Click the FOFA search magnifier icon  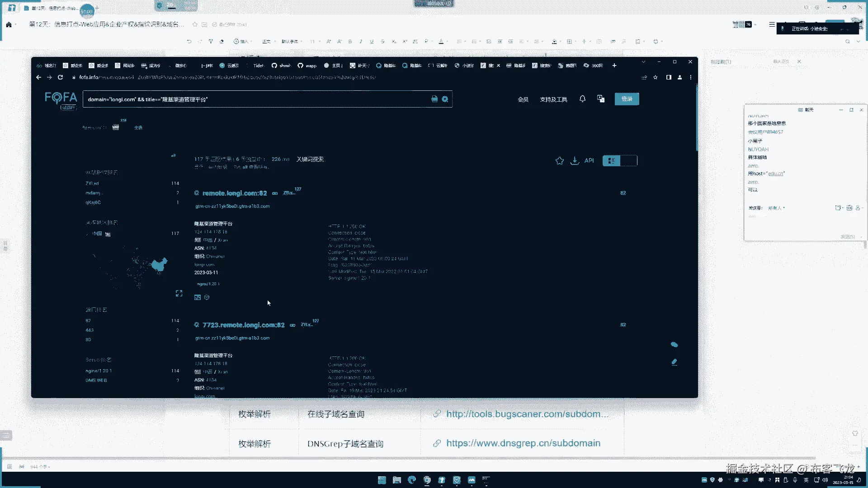[445, 99]
